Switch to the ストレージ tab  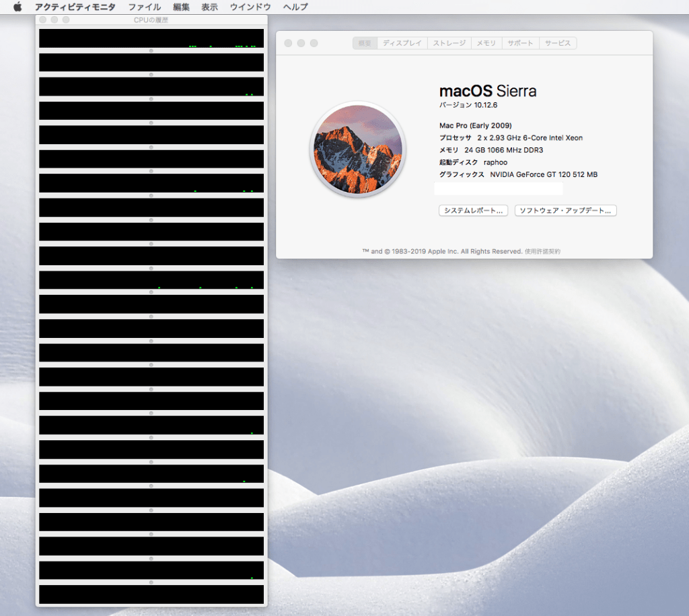449,43
